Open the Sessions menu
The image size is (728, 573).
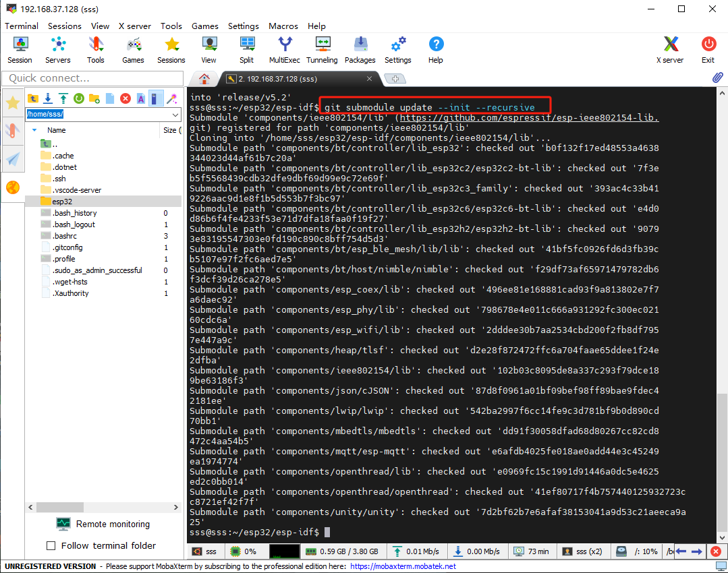(x=65, y=26)
